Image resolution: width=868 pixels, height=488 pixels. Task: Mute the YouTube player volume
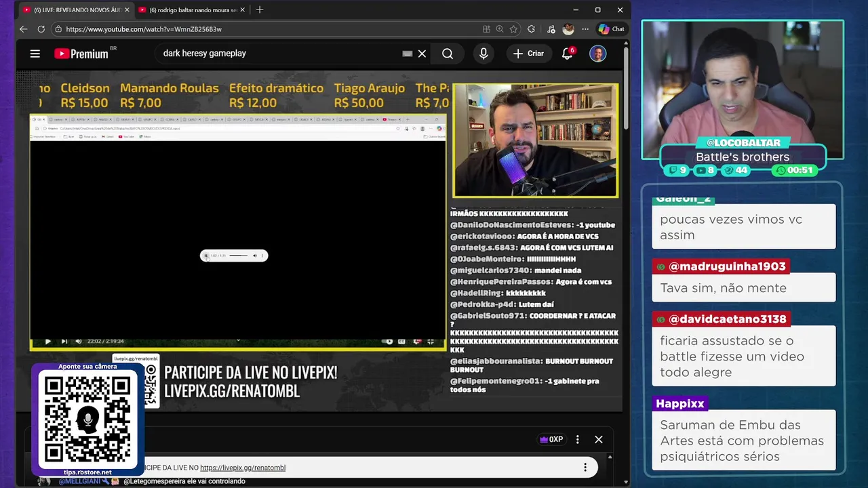tap(79, 341)
